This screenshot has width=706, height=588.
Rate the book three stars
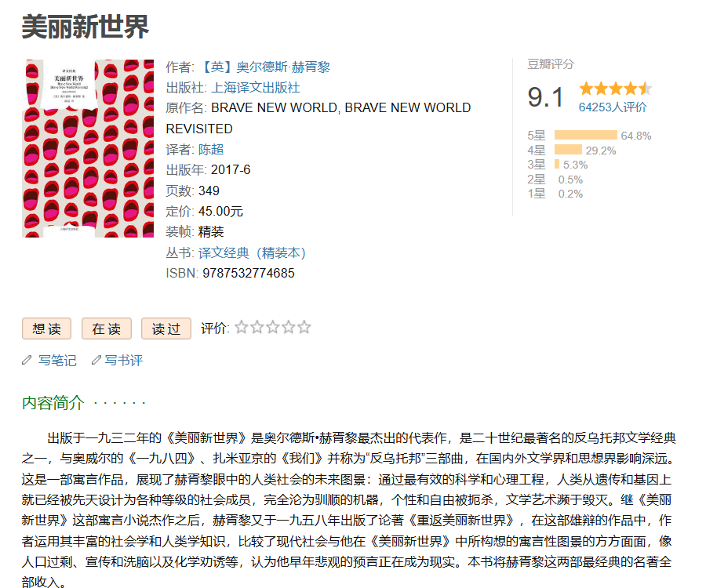pos(273,327)
